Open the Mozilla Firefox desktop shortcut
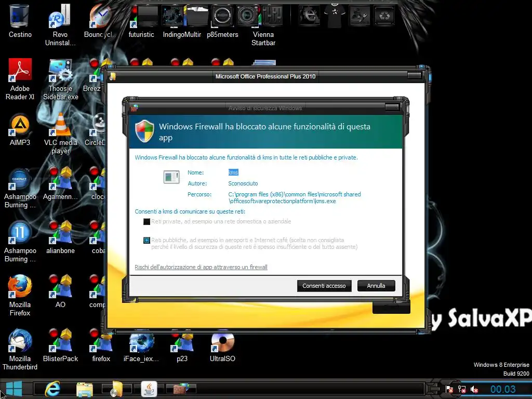 tap(20, 295)
